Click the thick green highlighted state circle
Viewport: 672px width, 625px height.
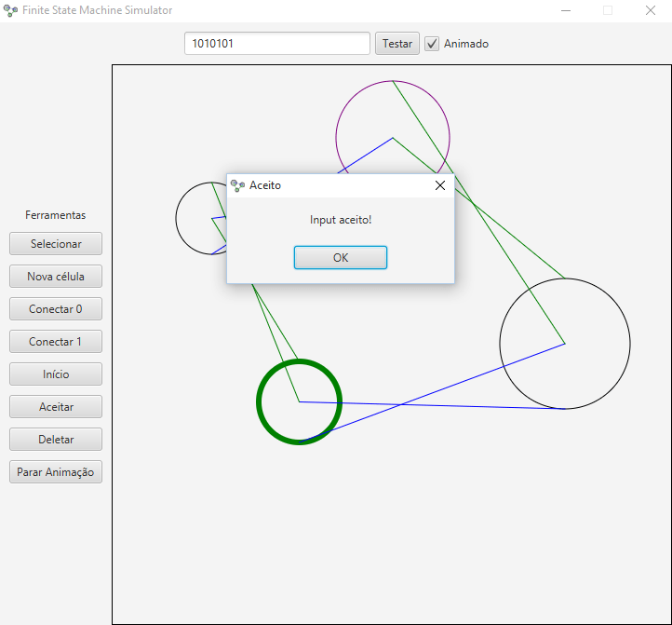click(x=300, y=401)
